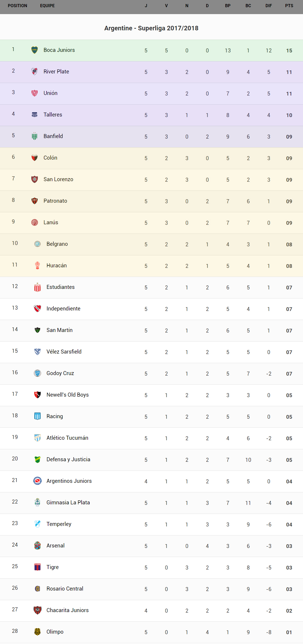Click the Argentinos Juniors round crest
This screenshot has height=644, width=303.
[37, 481]
